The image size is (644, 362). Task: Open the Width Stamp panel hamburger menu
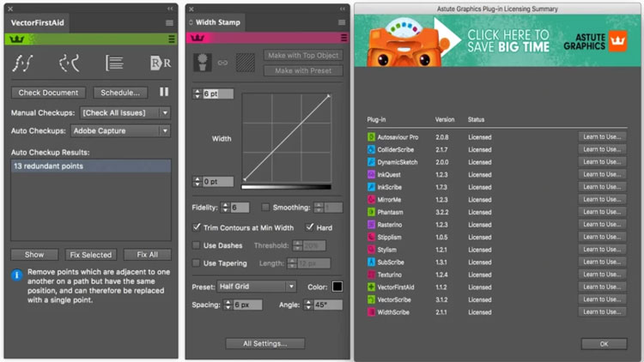click(342, 22)
